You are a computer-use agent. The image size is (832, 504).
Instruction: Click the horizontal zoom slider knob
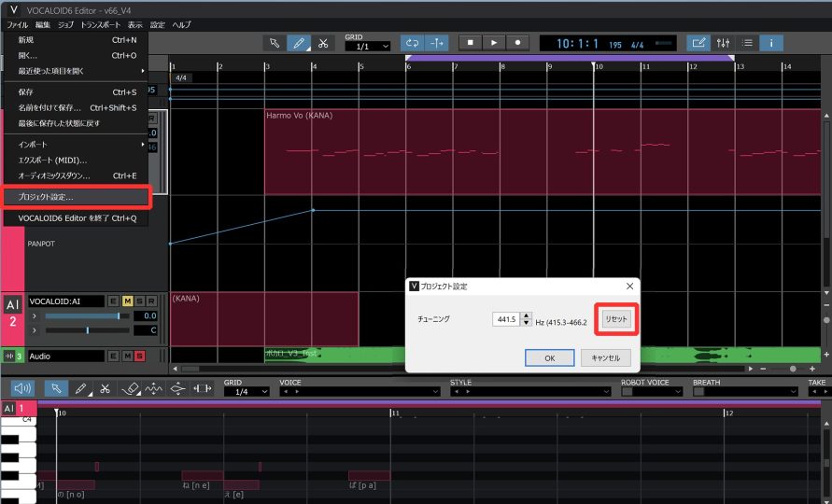point(793,369)
